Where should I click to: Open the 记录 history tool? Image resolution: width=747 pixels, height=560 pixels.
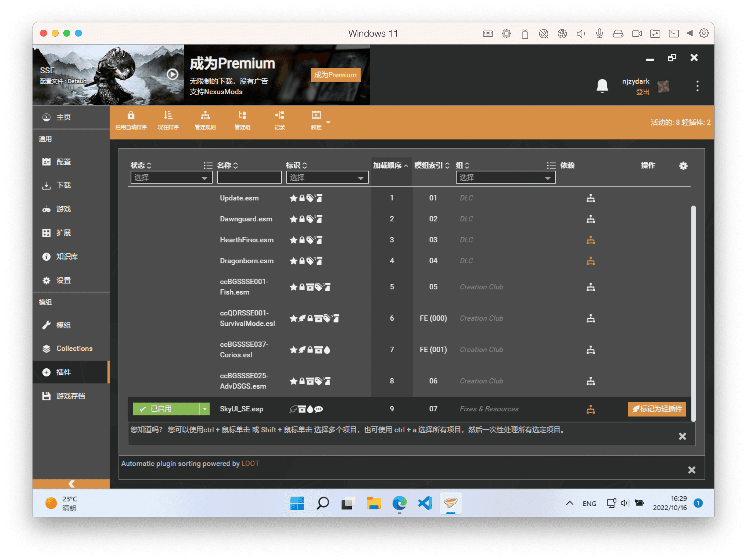coord(280,120)
